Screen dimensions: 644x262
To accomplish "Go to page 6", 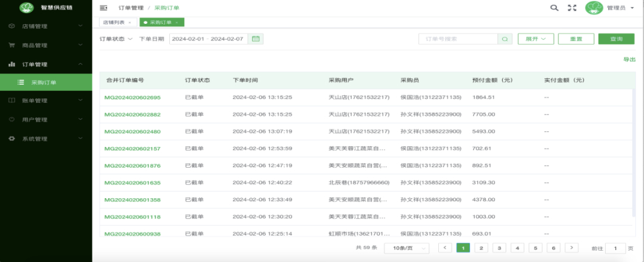I will (553, 248).
